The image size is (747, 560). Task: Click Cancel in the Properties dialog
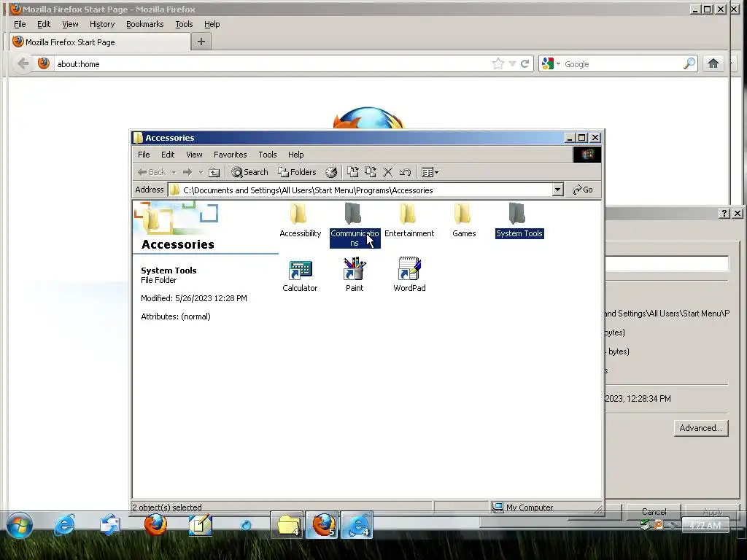[654, 512]
